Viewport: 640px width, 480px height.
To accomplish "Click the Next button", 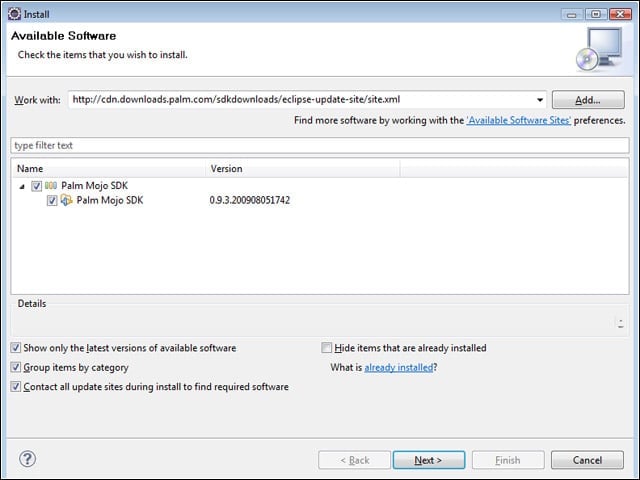I will (429, 460).
